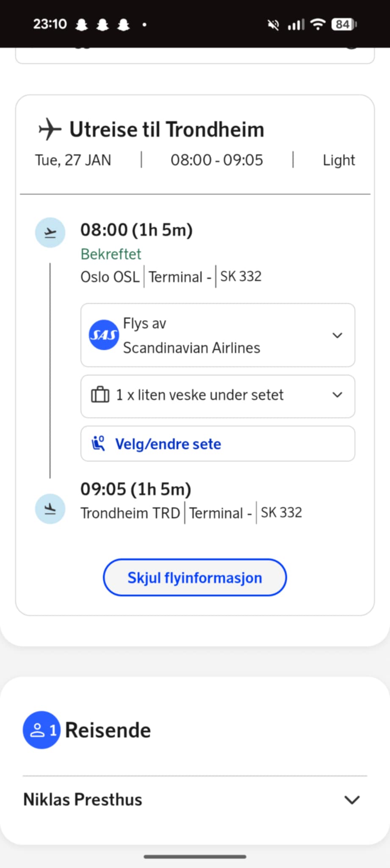Tap the battery indicator showing 84
Screen dimensions: 390x868
coord(344,25)
